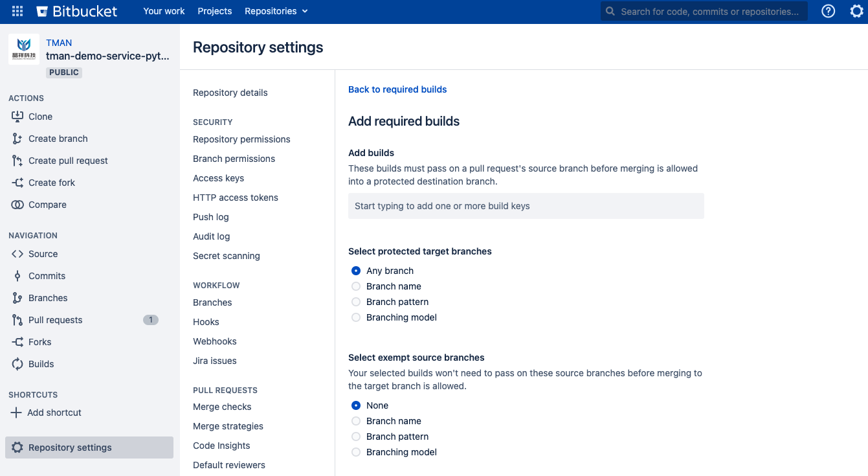The width and height of the screenshot is (868, 476).
Task: Select Any branch target radio
Action: 356,271
